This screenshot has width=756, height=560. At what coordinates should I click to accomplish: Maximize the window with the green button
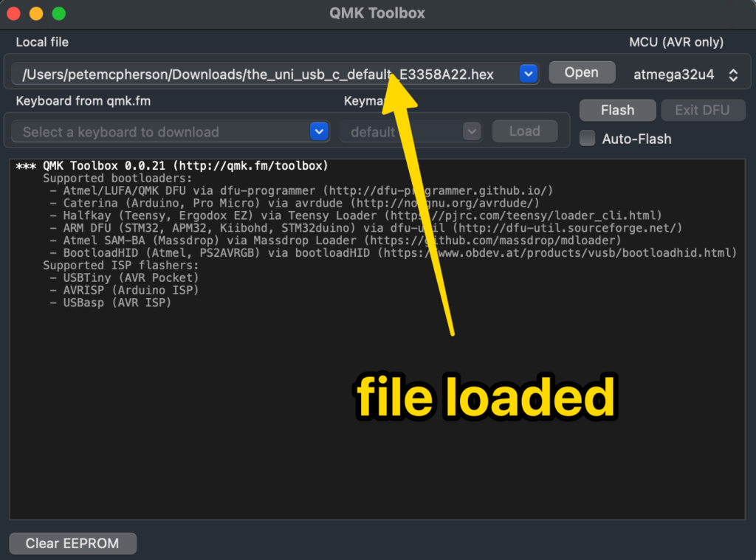pyautogui.click(x=59, y=13)
